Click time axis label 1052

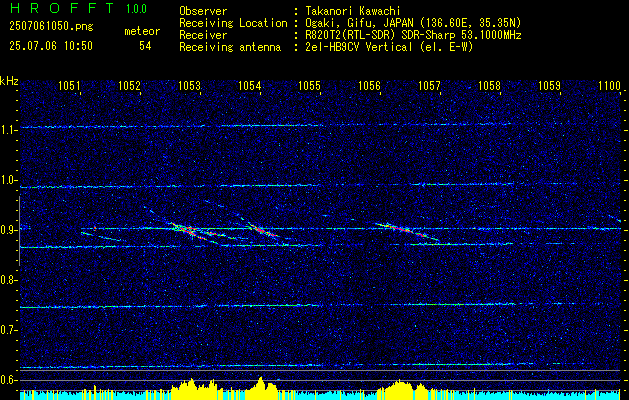click(x=130, y=85)
